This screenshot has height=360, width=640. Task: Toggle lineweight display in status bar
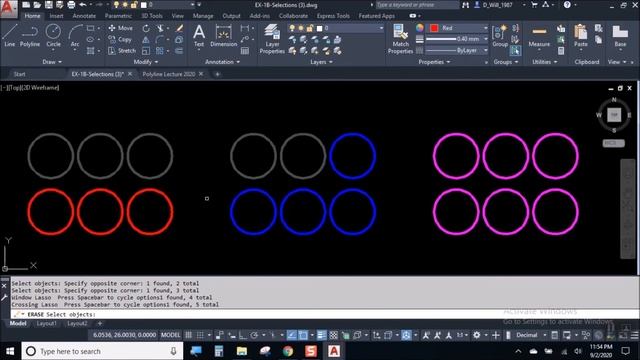coord(322,335)
